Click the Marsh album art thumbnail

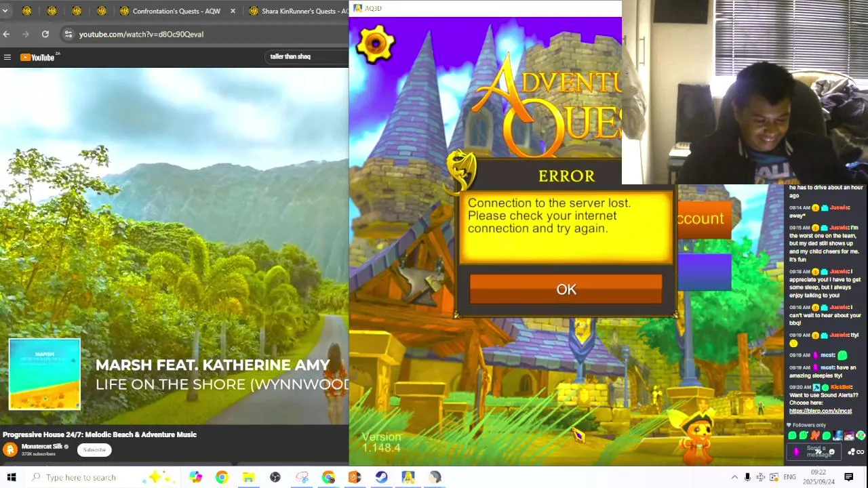click(45, 375)
